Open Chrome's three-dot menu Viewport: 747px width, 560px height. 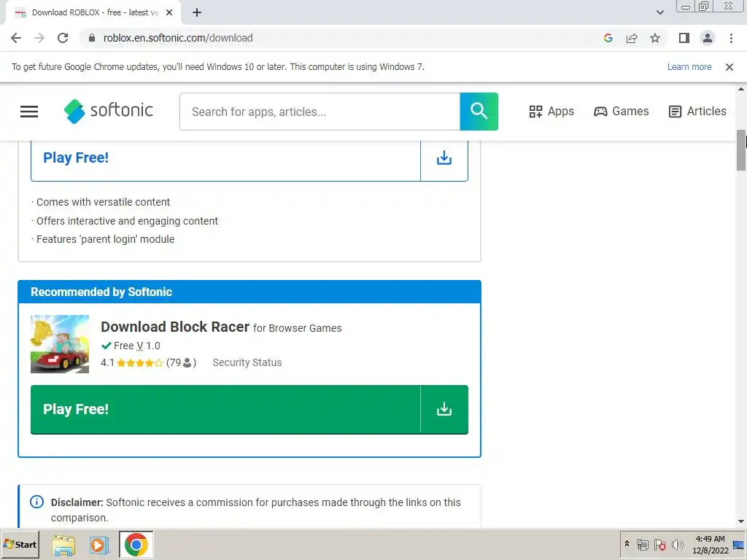pyautogui.click(x=731, y=38)
